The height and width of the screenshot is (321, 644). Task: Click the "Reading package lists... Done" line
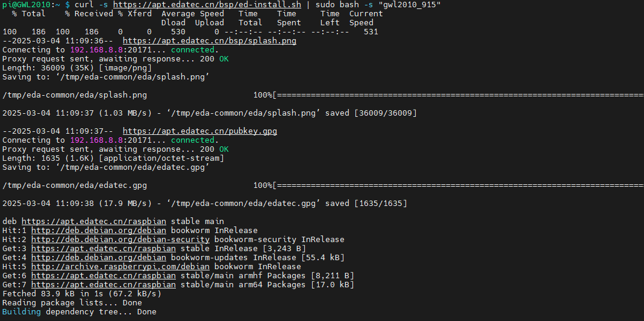click(72, 303)
